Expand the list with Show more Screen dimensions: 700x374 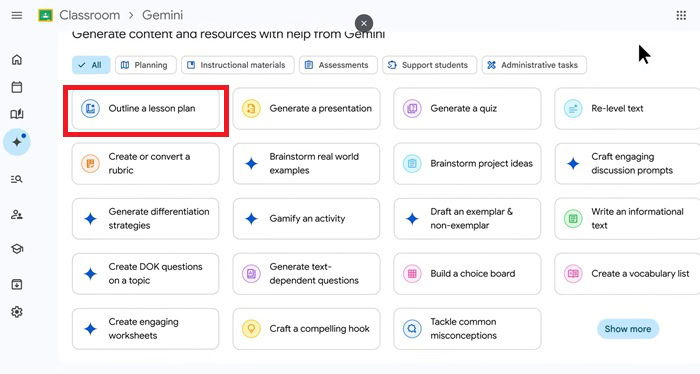628,329
